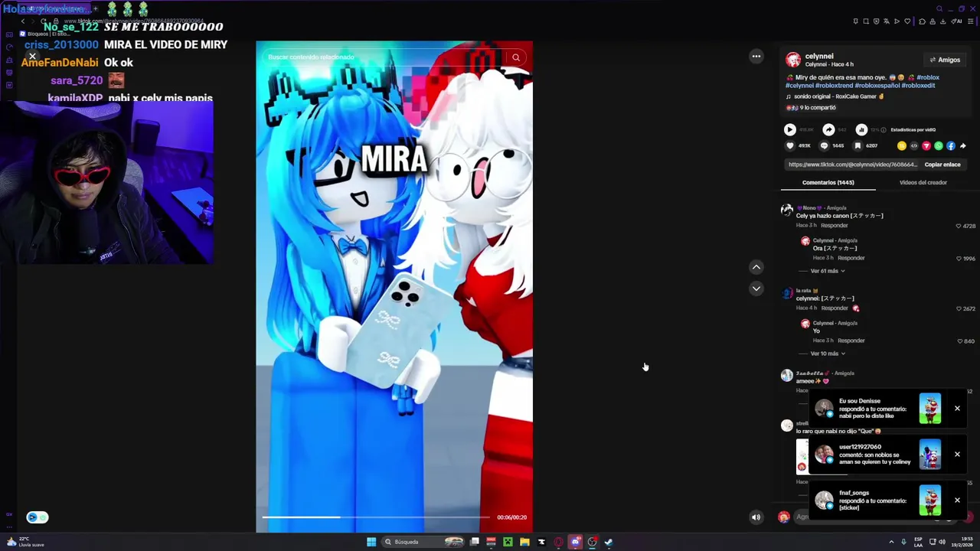Image resolution: width=980 pixels, height=551 pixels.
Task: Mute the video with speaker icon
Action: (x=756, y=517)
